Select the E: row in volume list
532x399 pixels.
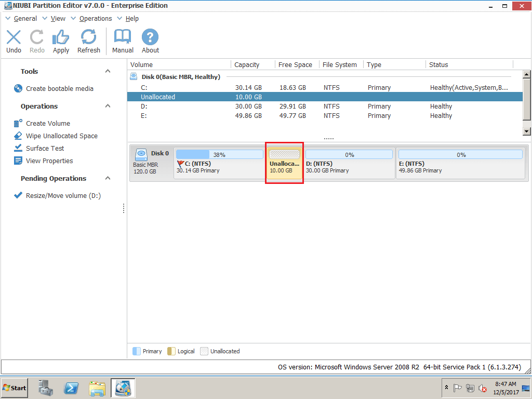click(325, 116)
